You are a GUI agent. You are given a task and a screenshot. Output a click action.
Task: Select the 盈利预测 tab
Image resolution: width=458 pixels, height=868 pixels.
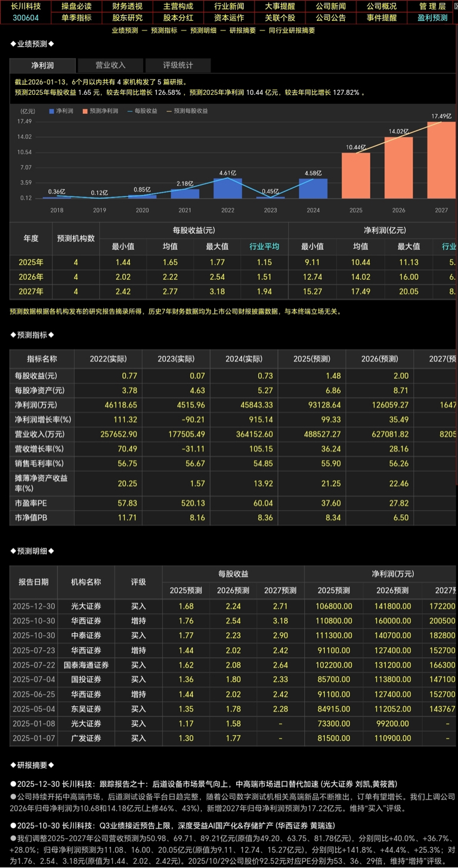point(432,18)
